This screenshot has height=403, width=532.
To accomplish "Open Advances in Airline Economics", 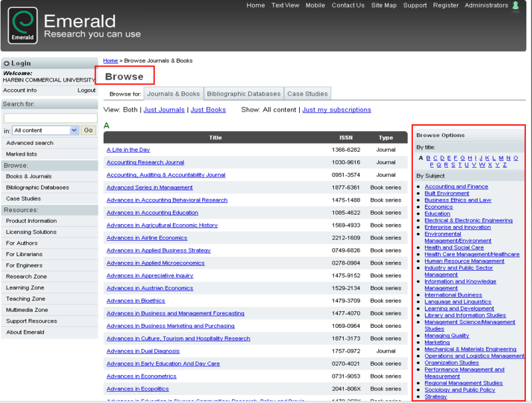I will click(x=147, y=238).
